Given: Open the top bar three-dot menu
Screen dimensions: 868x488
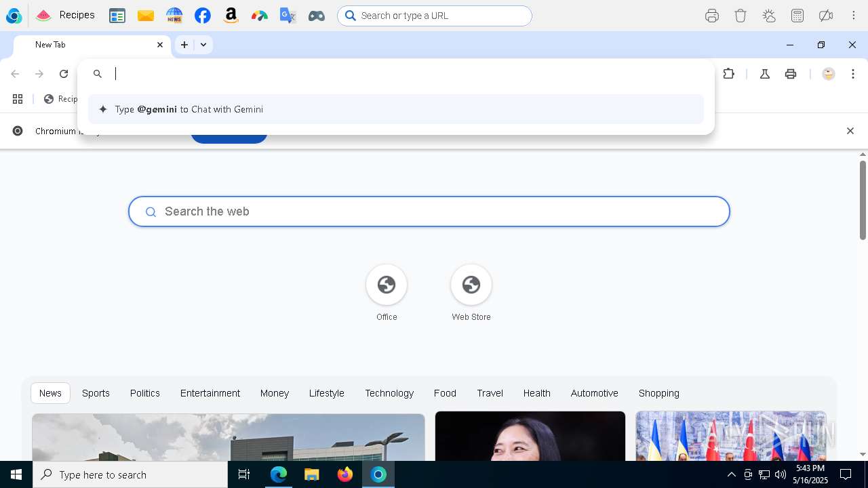Looking at the screenshot, I should pos(854,16).
